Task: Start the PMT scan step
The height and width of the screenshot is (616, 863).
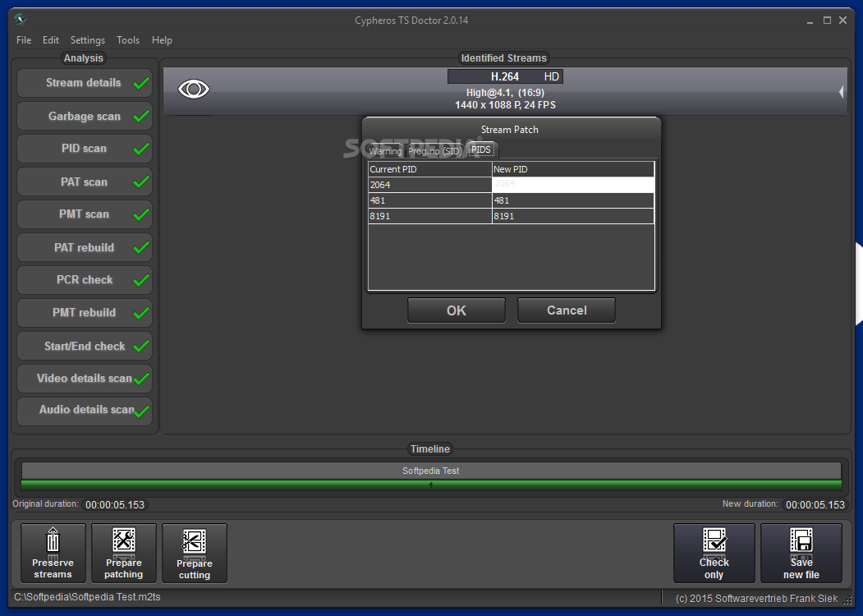Action: 85,214
